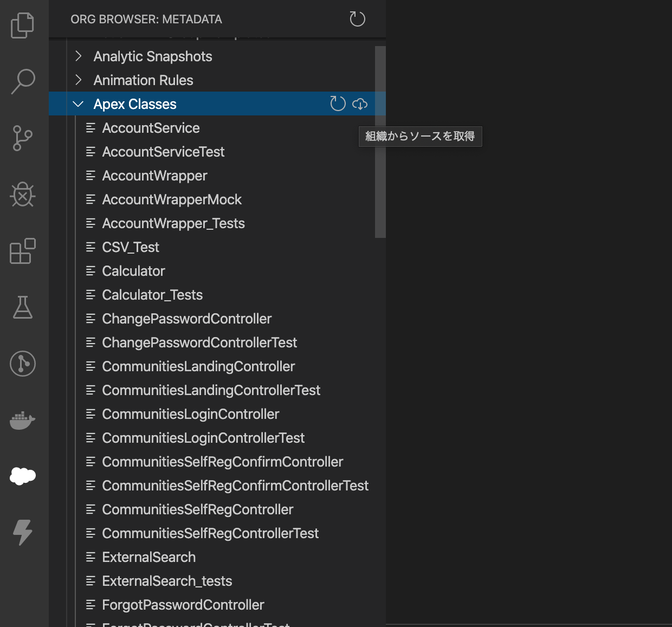Expand the Animation Rules node

[79, 80]
